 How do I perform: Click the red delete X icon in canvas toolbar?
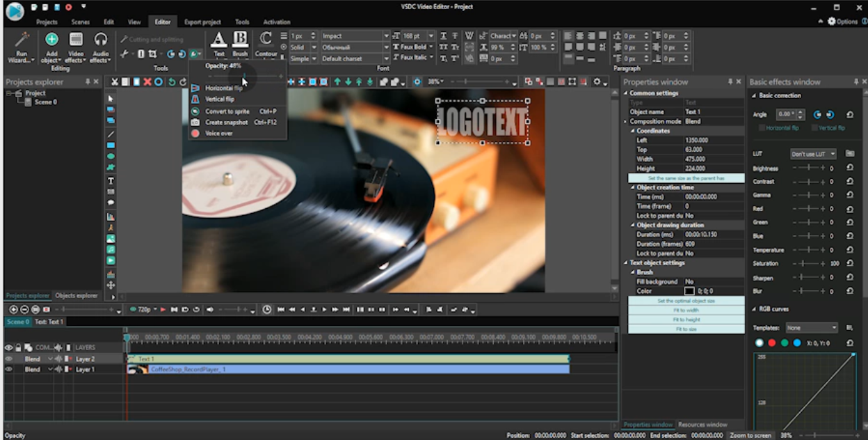147,82
